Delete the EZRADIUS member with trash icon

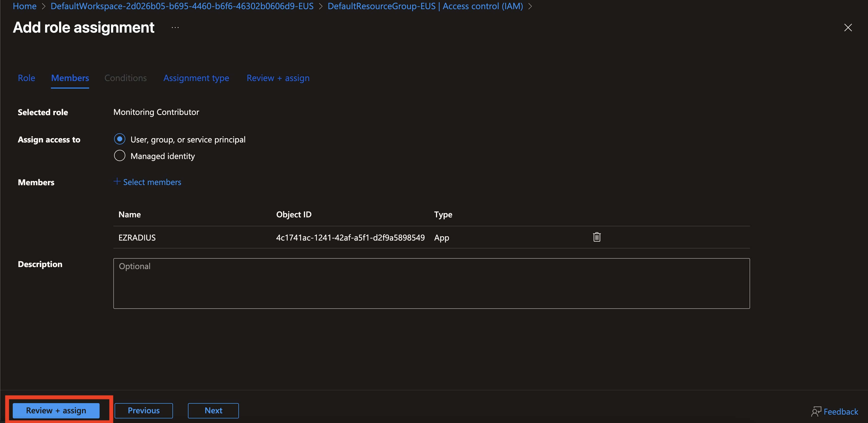596,237
